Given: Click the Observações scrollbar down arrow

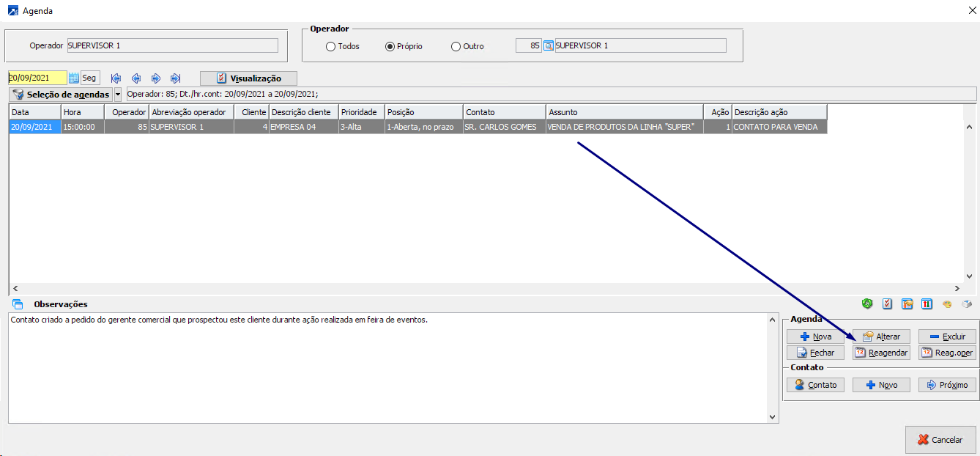Looking at the screenshot, I should [x=773, y=416].
